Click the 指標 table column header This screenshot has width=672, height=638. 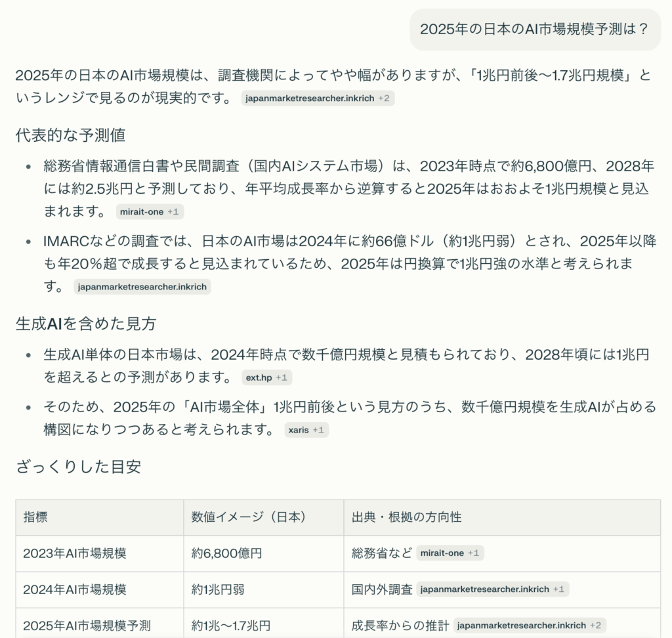pyautogui.click(x=35, y=517)
